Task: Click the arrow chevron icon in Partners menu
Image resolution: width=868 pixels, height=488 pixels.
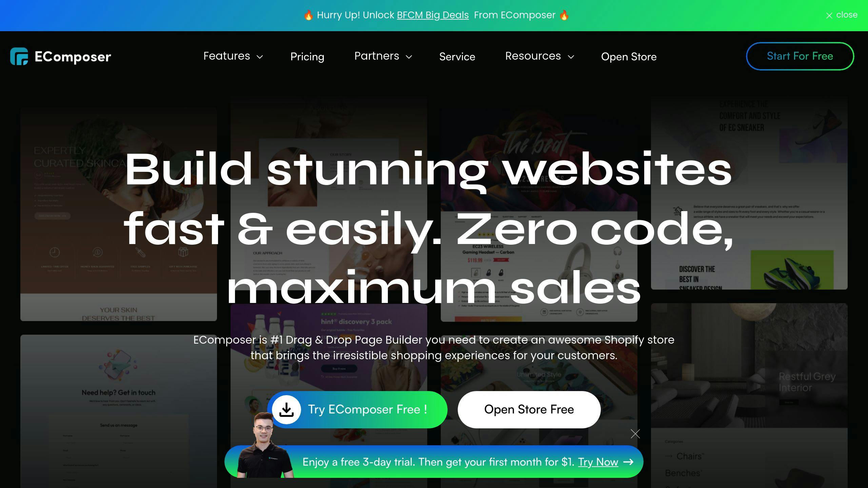Action: point(410,57)
